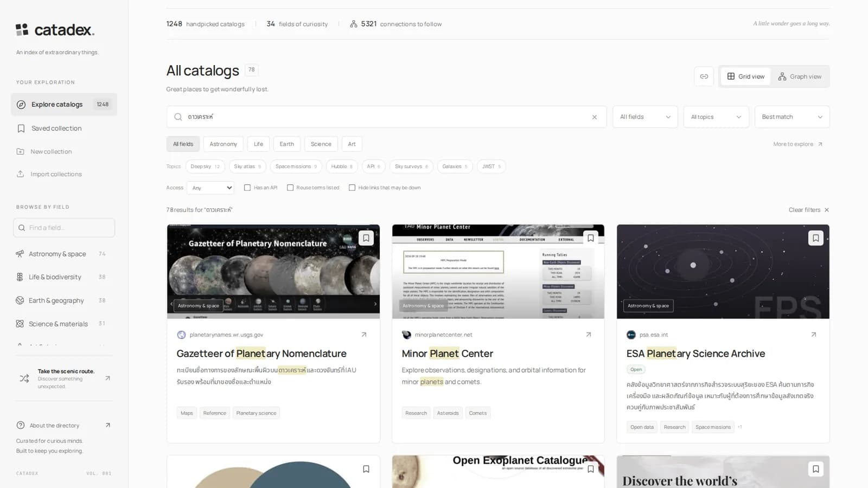Bookmark the Minor Planet Center card

point(591,238)
